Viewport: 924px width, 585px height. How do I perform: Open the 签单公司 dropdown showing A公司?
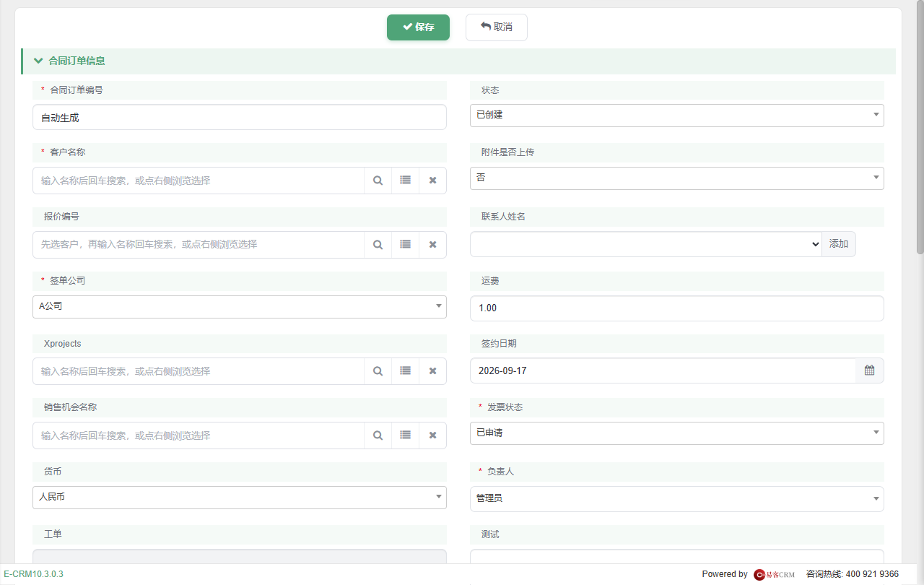pyautogui.click(x=240, y=306)
